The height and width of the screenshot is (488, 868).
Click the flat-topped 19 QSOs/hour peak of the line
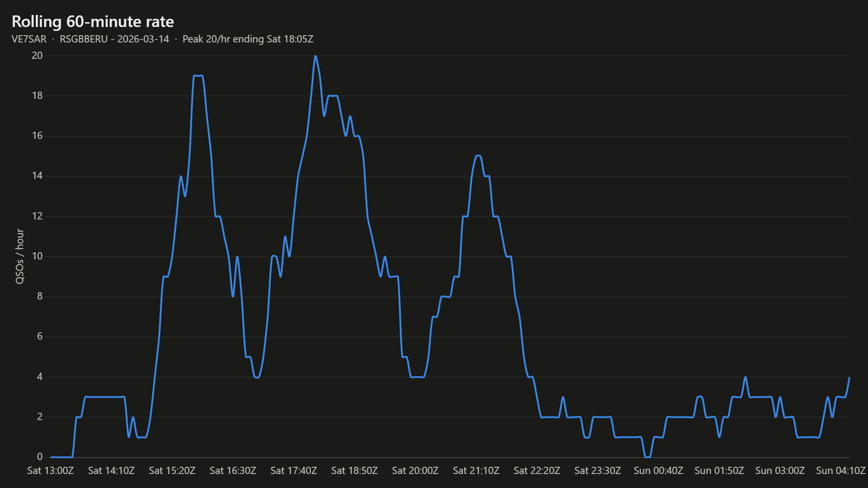pos(198,76)
